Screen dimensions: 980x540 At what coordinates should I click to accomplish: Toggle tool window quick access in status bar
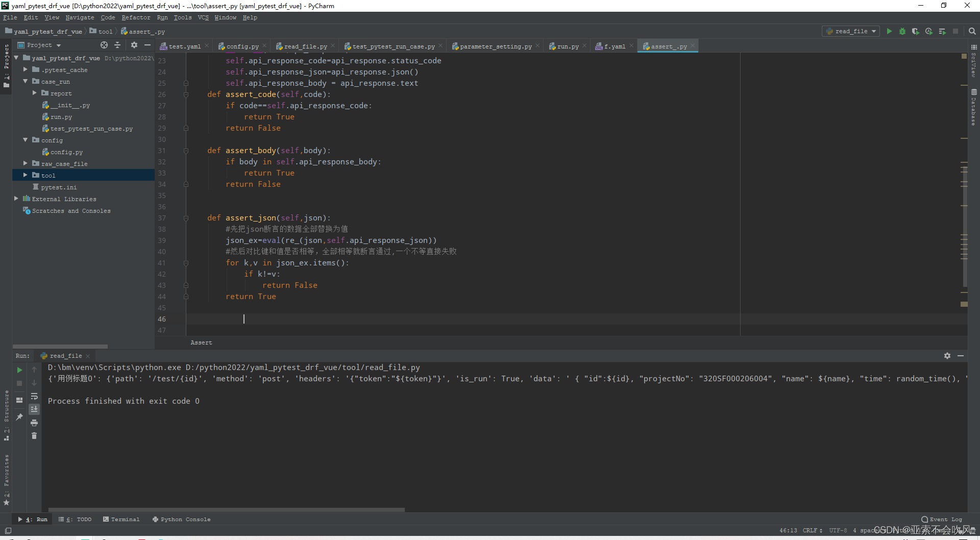(x=8, y=531)
